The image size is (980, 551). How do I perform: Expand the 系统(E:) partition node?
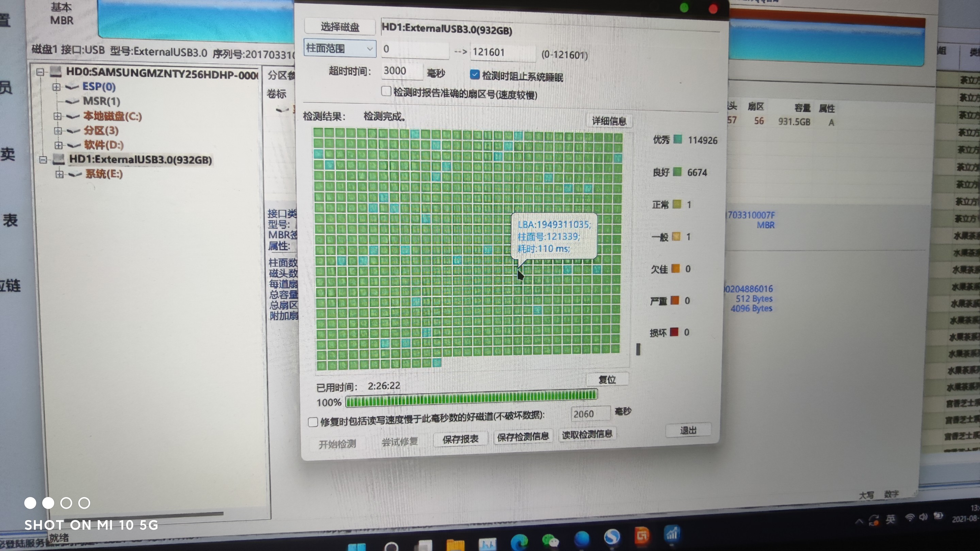pyautogui.click(x=59, y=174)
